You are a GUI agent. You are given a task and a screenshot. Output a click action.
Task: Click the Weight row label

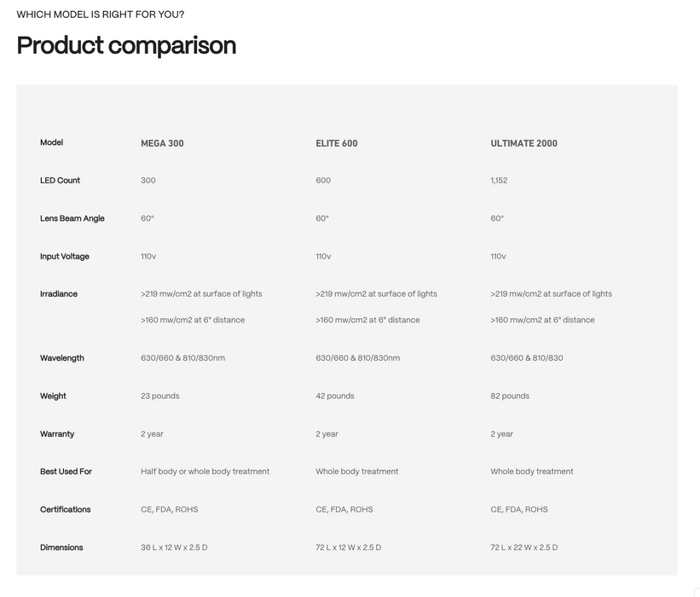tap(53, 396)
